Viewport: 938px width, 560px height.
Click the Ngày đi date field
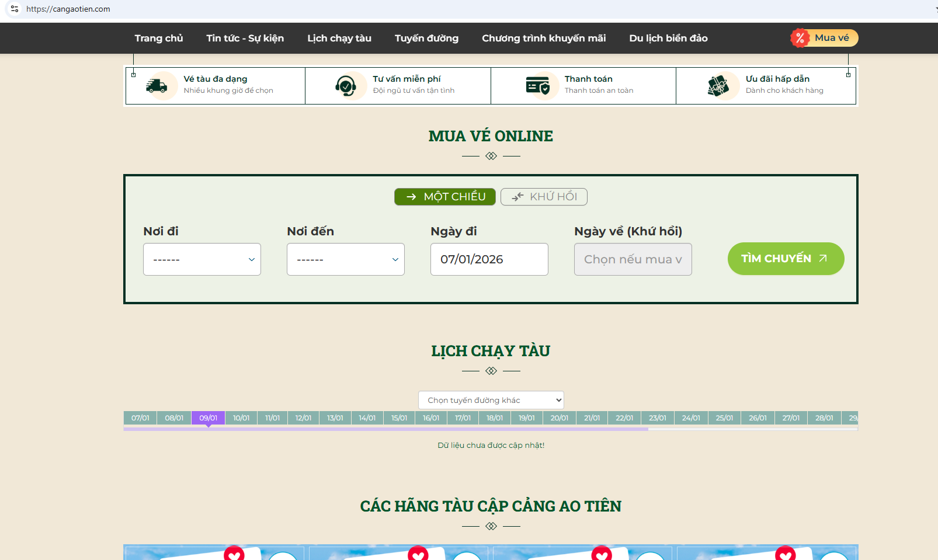point(489,259)
